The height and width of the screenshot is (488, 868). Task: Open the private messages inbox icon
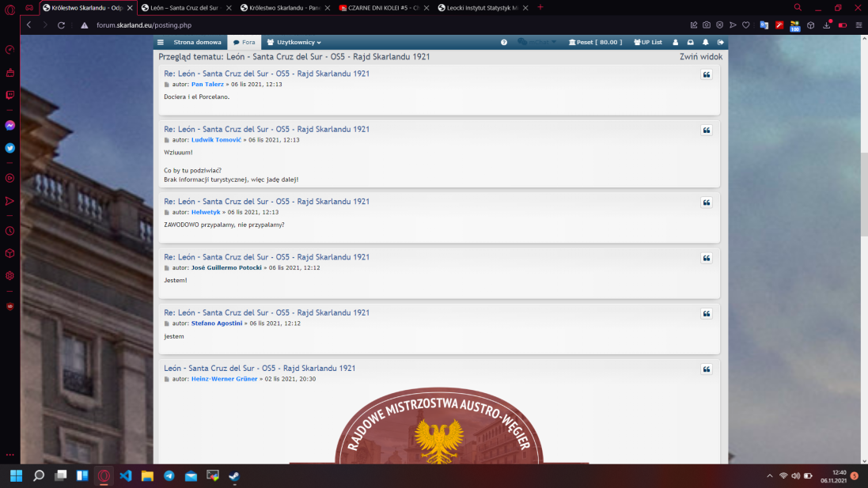[x=690, y=42]
